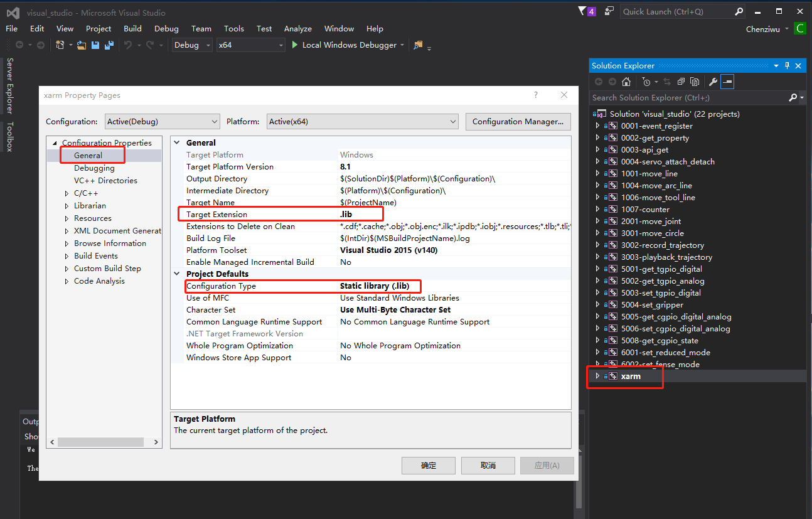Click Solution Explorer Home icon
The image size is (812, 519).
(x=626, y=82)
